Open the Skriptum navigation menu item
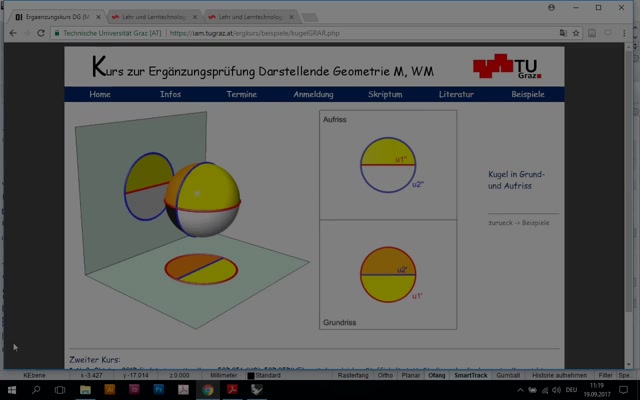Screen dimensions: 640x400 click(x=384, y=95)
